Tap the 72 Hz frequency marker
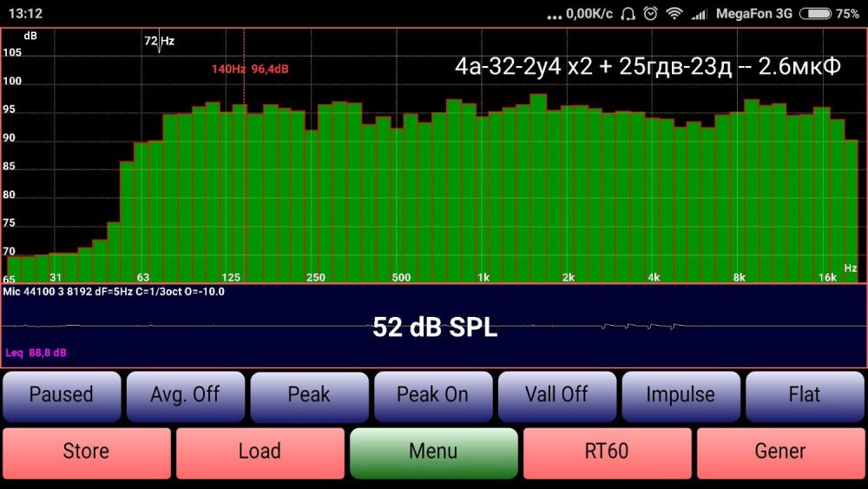The width and height of the screenshot is (868, 489). point(159,42)
